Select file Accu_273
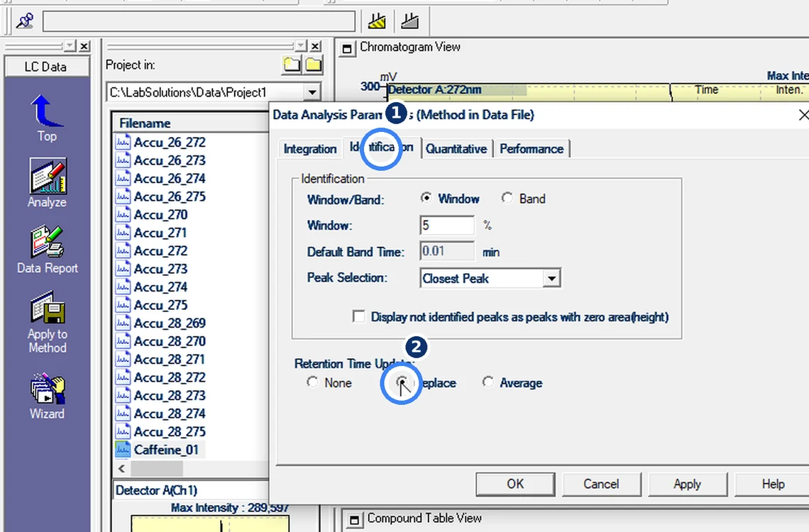This screenshot has width=809, height=532. (160, 269)
